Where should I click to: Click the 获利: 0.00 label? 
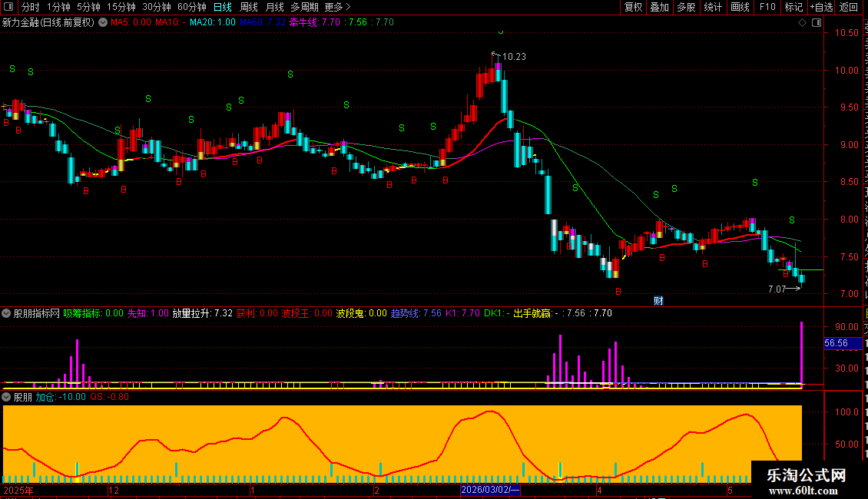[257, 313]
